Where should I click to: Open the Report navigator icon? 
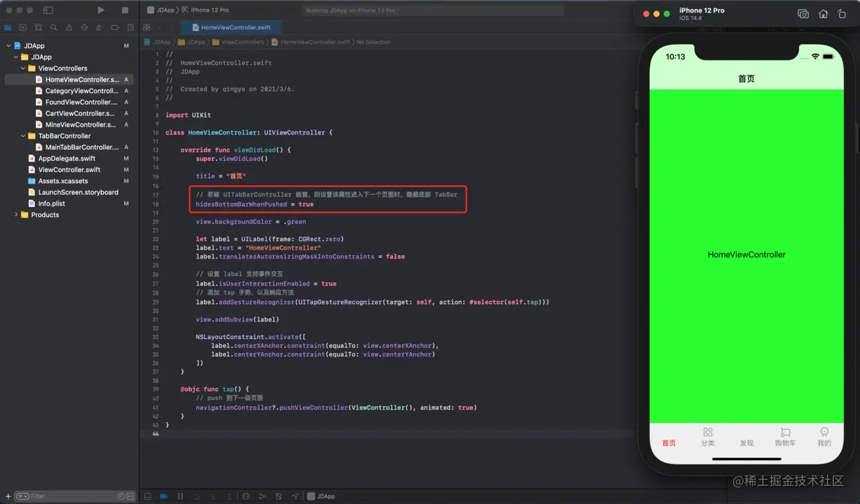tap(130, 28)
